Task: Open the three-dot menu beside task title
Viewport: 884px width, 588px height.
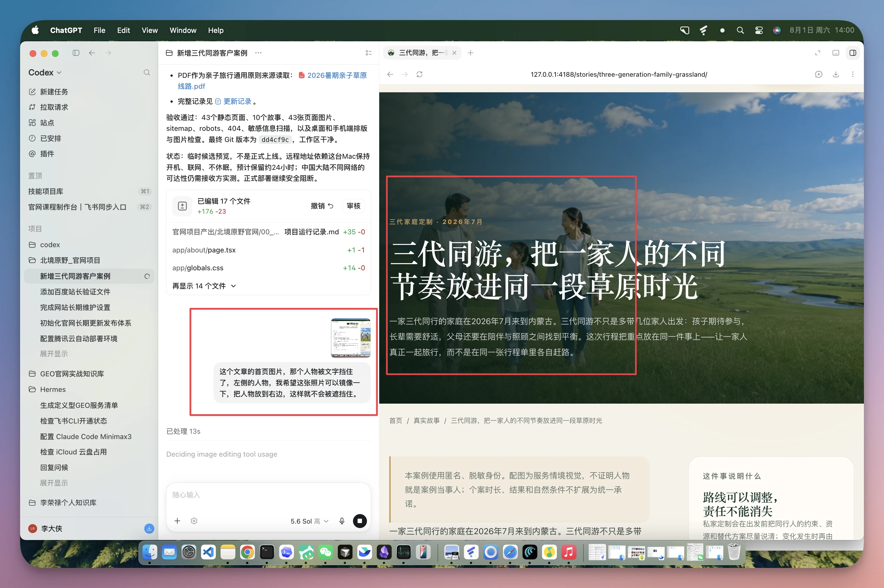Action: click(x=258, y=53)
